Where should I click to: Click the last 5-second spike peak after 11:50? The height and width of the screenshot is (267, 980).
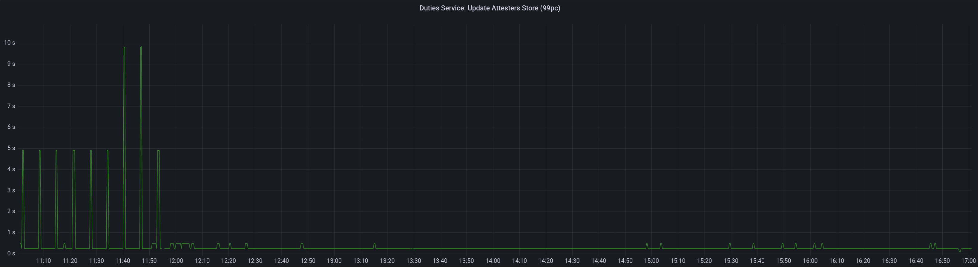158,150
